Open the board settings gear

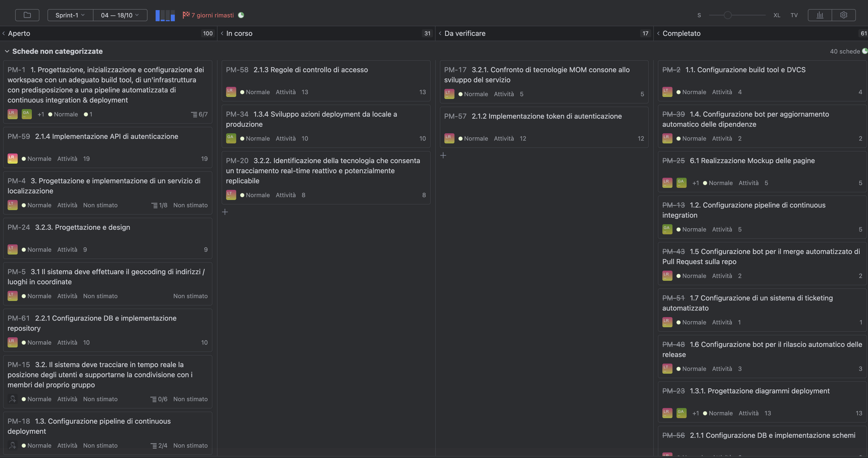tap(844, 15)
